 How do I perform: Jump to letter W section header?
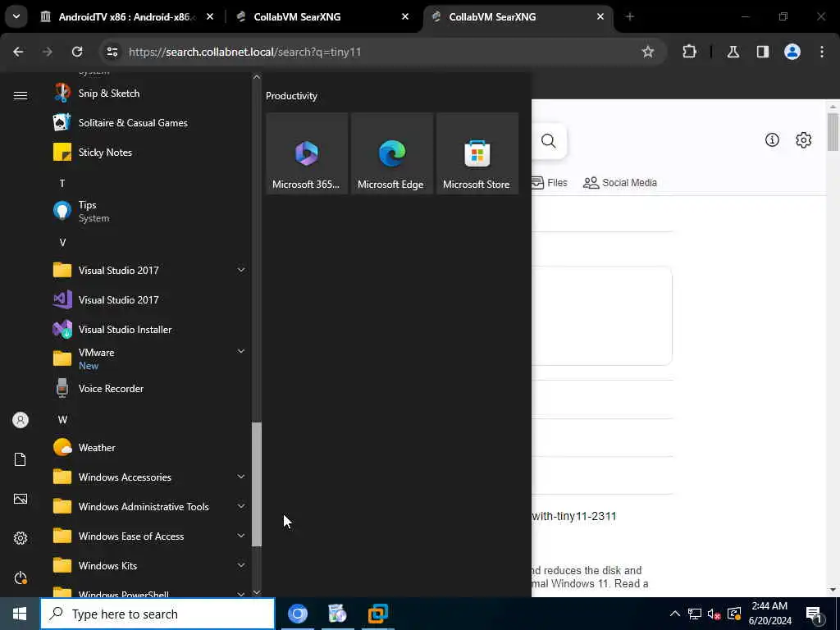[62, 419]
